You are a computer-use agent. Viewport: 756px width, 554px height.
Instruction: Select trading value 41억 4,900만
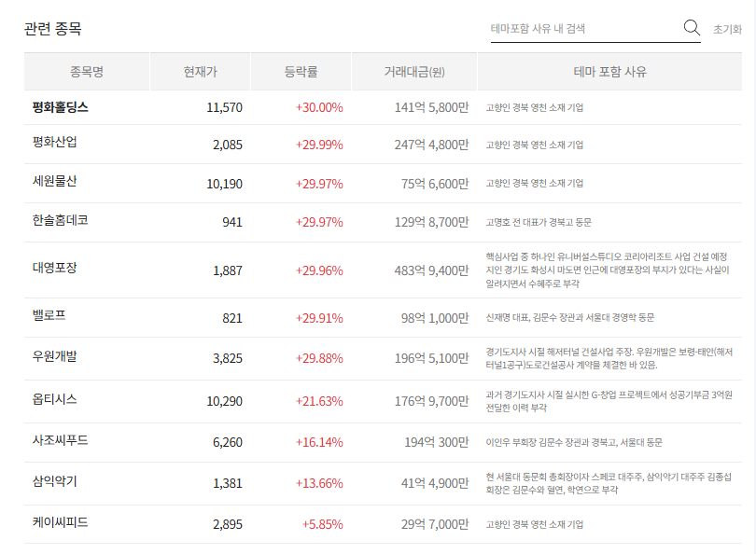point(435,483)
